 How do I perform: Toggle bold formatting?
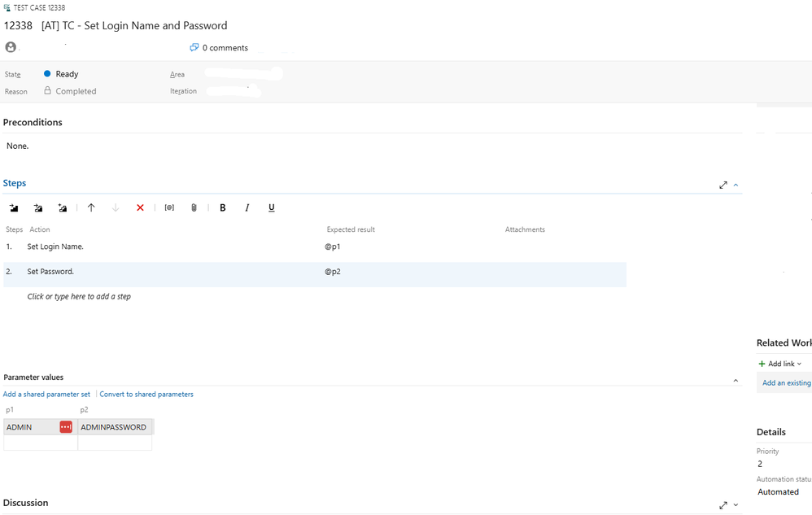(223, 207)
